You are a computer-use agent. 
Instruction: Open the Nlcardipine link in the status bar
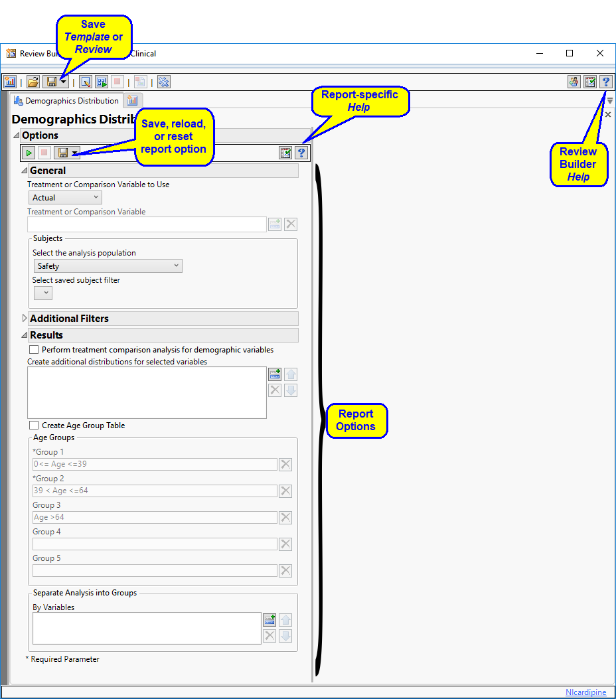pyautogui.click(x=585, y=692)
